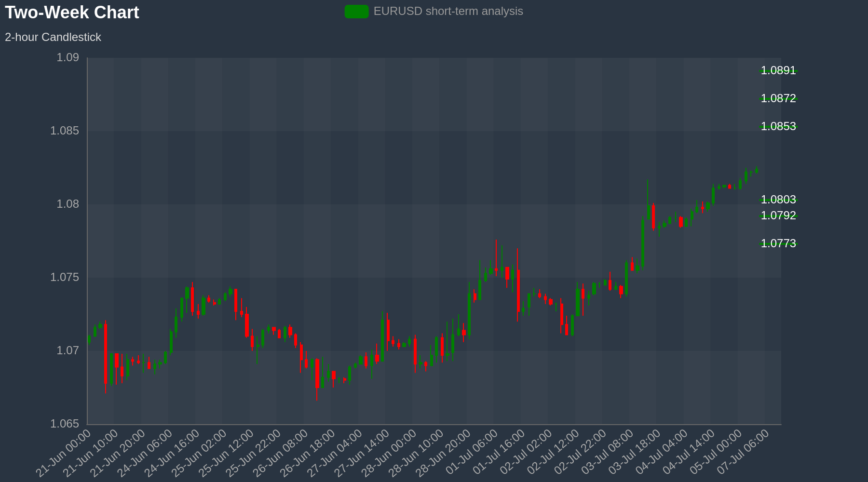Select the 1.0773 price level marker
868x482 pixels.
tap(778, 243)
